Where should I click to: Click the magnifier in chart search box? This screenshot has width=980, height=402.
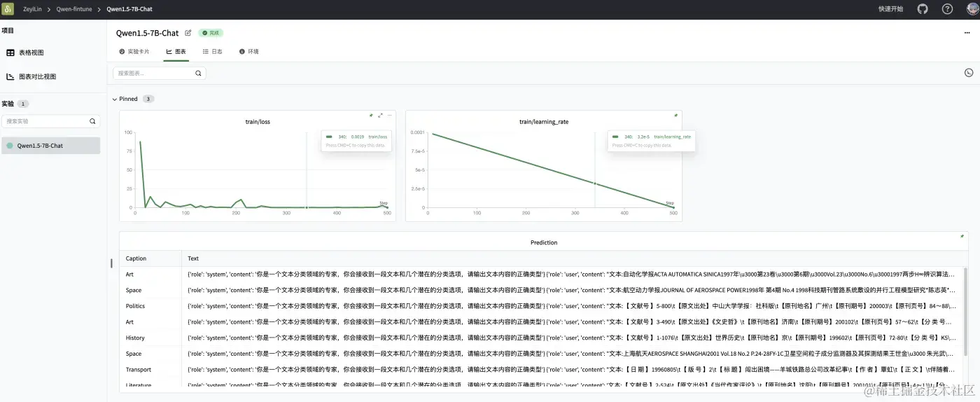click(x=198, y=73)
